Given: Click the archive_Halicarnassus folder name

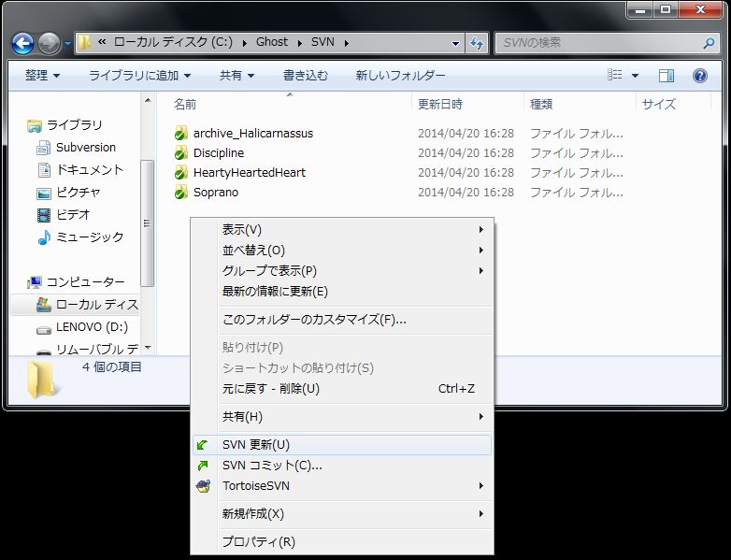Looking at the screenshot, I should click(253, 134).
